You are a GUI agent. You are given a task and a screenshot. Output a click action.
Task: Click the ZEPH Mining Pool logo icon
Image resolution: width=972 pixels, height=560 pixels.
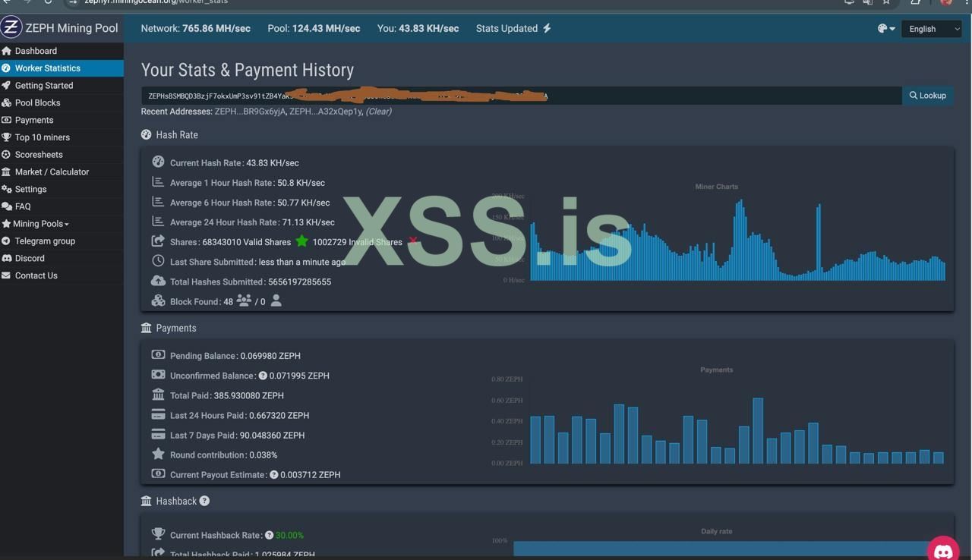(x=11, y=28)
